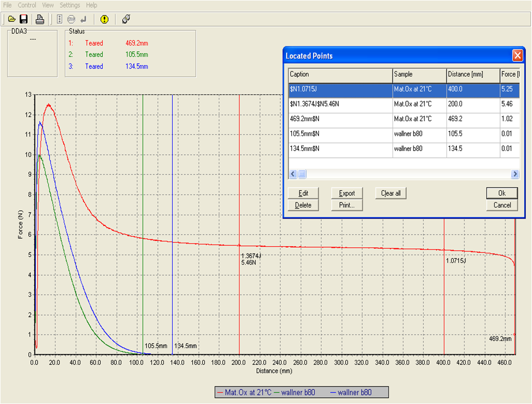The image size is (532, 404).
Task: Click the traffic light start icon
Action: tap(59, 19)
